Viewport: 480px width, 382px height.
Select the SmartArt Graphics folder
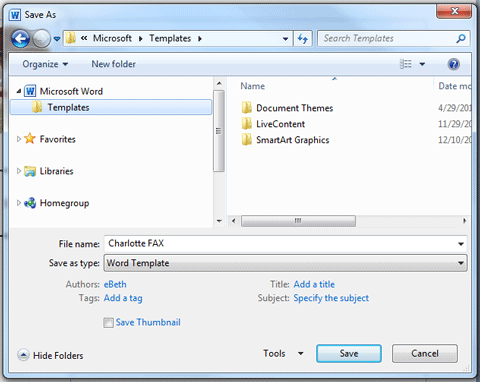pyautogui.click(x=293, y=140)
